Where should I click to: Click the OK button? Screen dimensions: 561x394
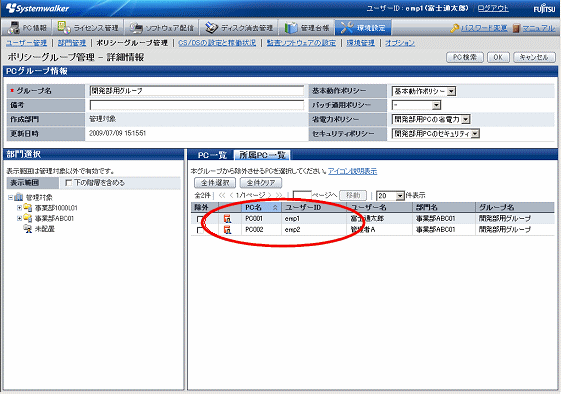click(498, 57)
